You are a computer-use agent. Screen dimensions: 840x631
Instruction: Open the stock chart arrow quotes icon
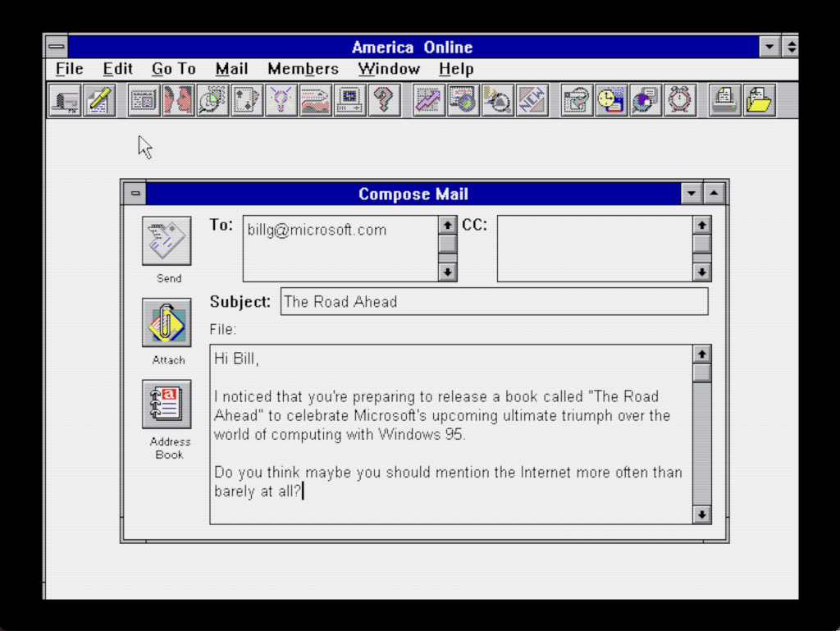point(428,100)
